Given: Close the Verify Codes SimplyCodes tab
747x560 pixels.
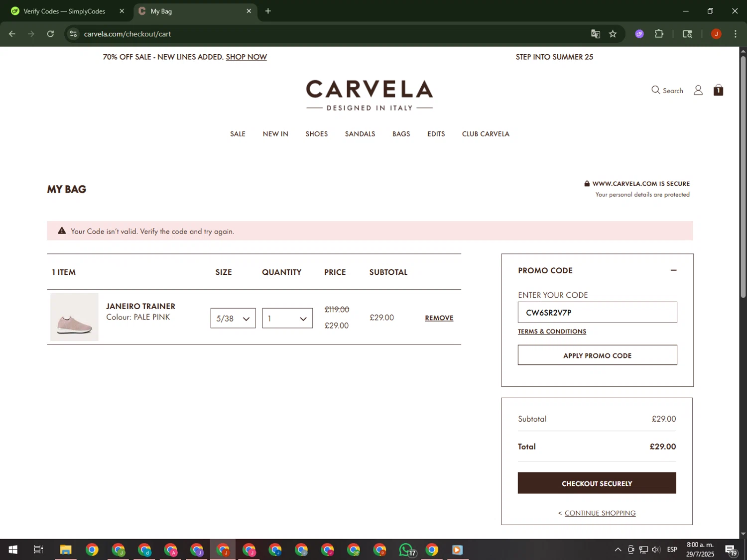Looking at the screenshot, I should point(122,11).
